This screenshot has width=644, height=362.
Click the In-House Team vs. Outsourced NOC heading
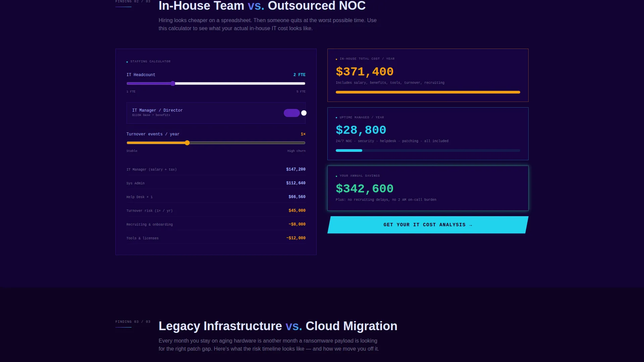point(262,6)
